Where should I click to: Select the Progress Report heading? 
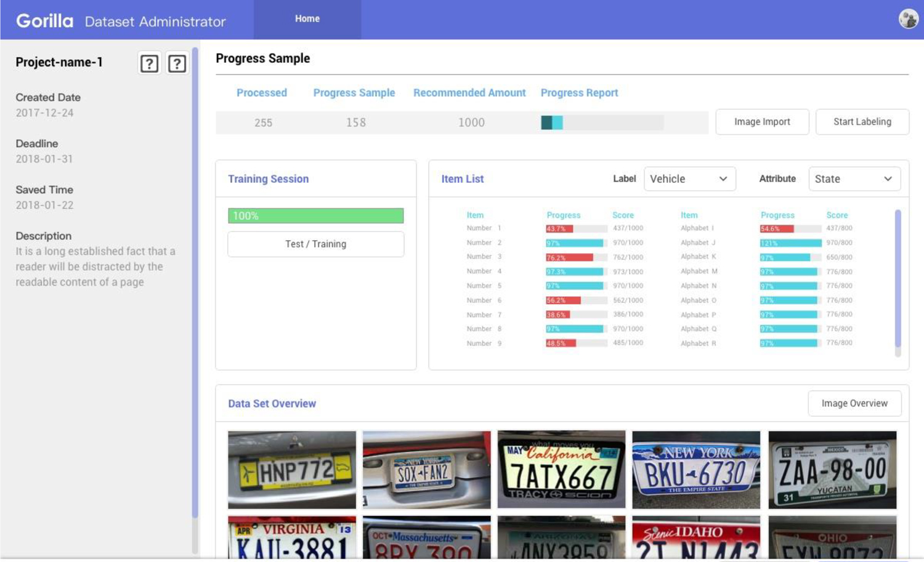point(579,93)
